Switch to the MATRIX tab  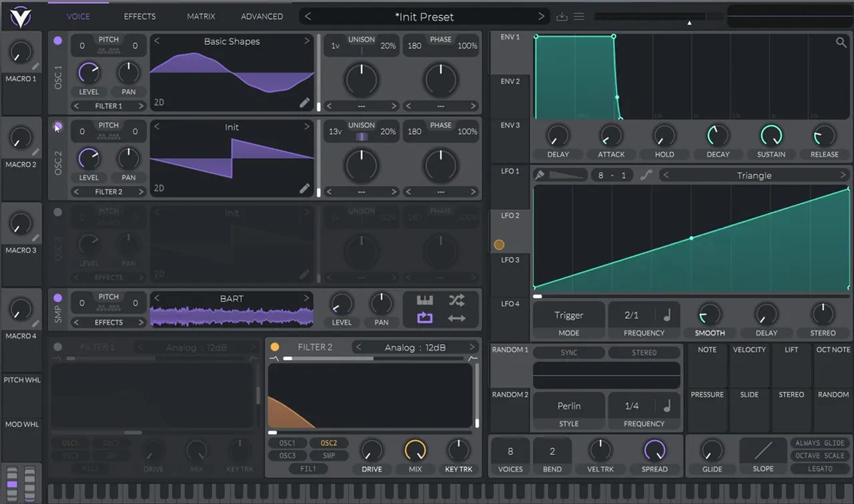click(201, 17)
